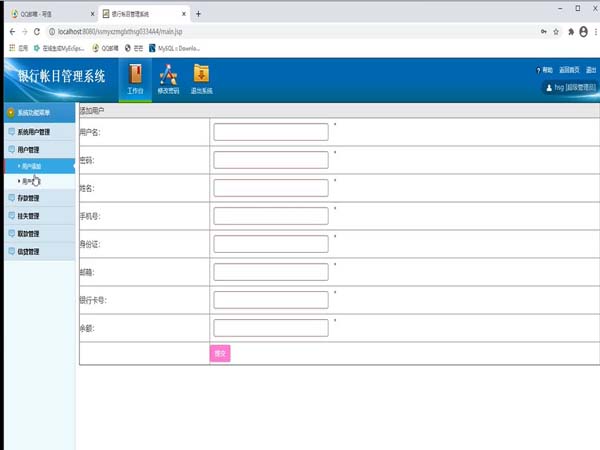
Task: Bookmark this page with the star icon
Action: point(557,32)
